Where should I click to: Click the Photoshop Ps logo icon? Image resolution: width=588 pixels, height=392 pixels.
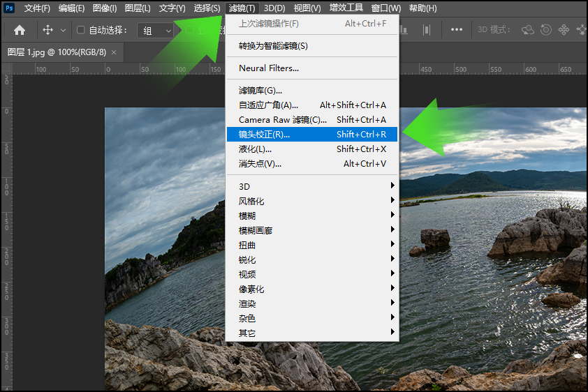(10, 8)
